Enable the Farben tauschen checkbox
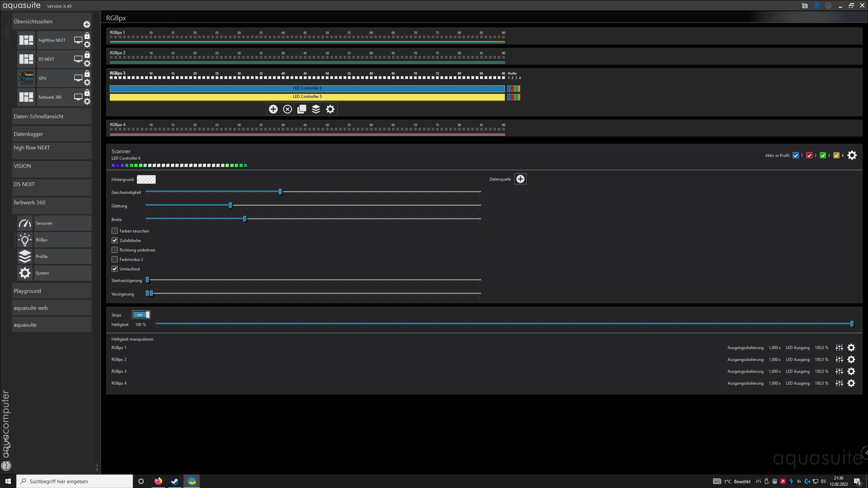 (x=115, y=231)
